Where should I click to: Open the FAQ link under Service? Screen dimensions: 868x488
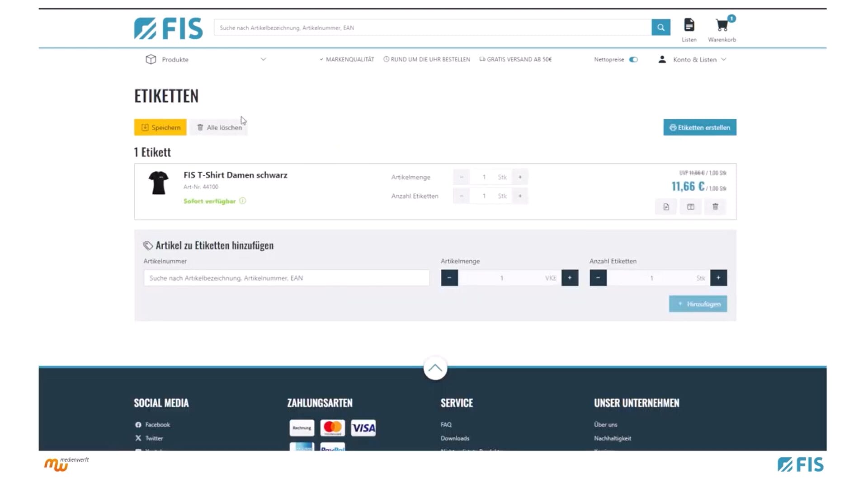[x=446, y=425]
